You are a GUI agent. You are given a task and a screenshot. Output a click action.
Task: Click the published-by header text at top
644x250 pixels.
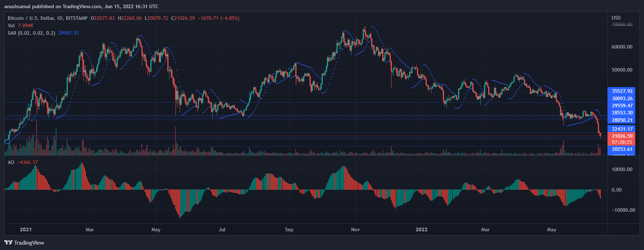[x=81, y=6]
